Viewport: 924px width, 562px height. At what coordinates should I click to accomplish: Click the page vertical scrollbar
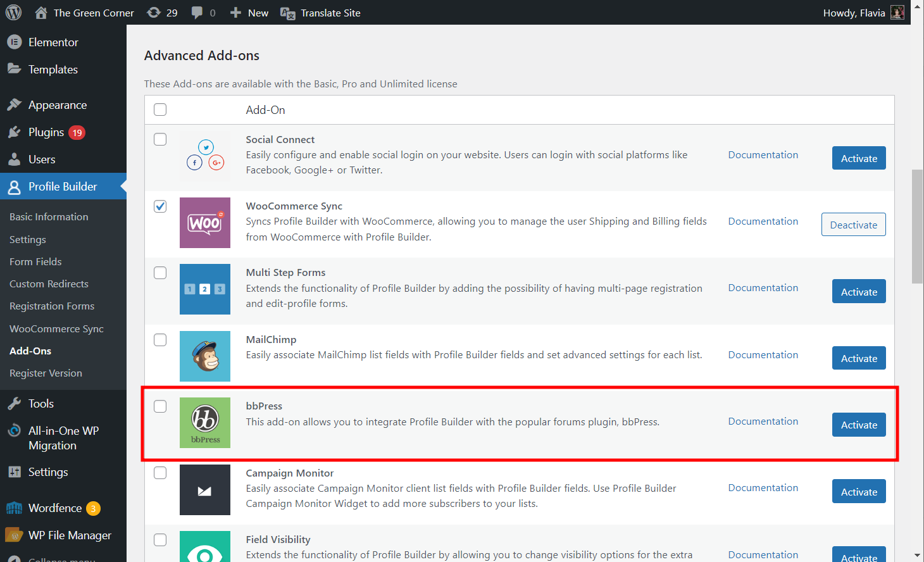(x=917, y=227)
